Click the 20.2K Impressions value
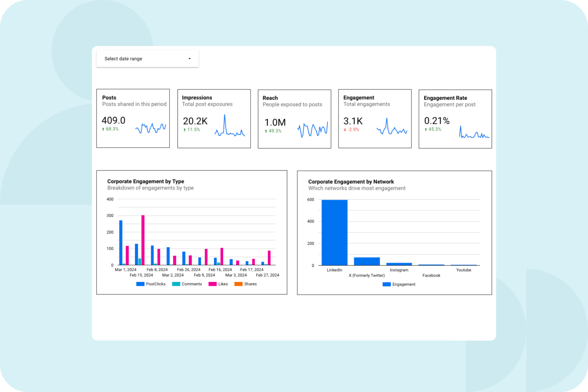Screen dimensions: 588x392 point(195,121)
